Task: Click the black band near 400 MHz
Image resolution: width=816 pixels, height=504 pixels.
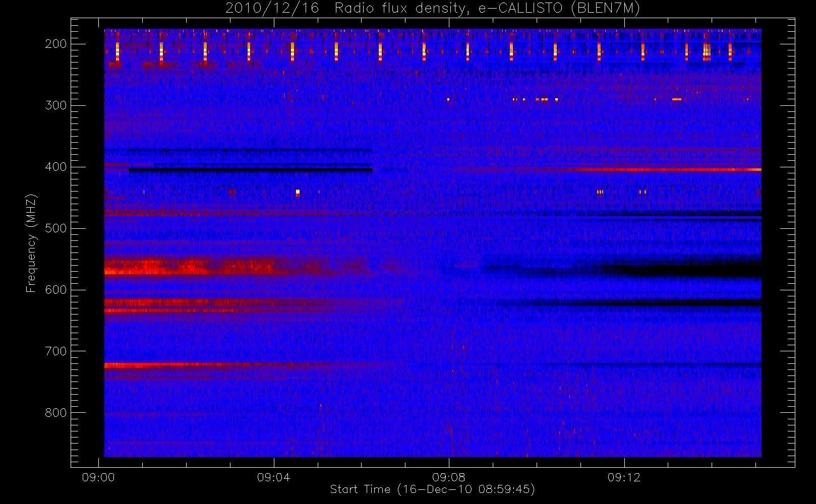Action: point(251,170)
